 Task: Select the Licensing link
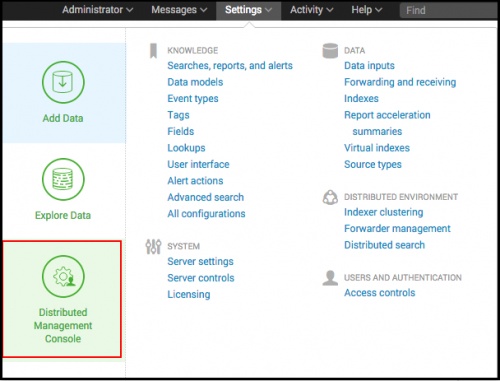(189, 294)
